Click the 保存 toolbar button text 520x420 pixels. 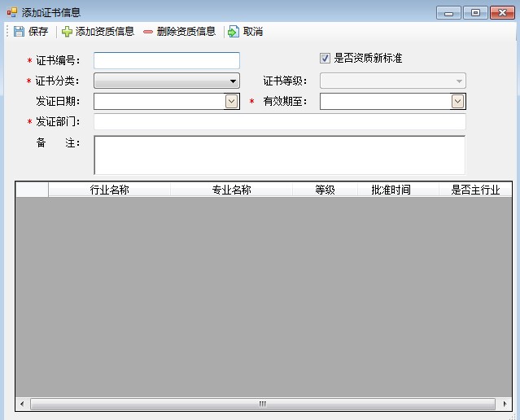click(38, 32)
